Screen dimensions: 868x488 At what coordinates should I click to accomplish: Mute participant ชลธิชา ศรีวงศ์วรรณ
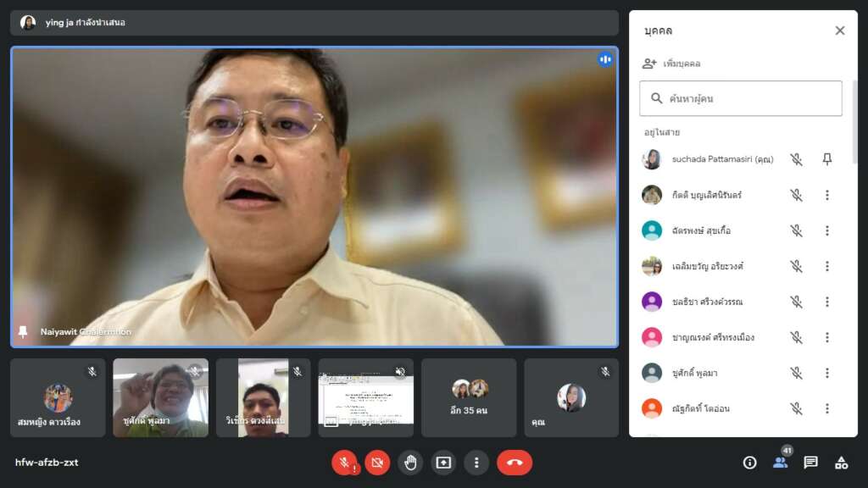tap(796, 302)
